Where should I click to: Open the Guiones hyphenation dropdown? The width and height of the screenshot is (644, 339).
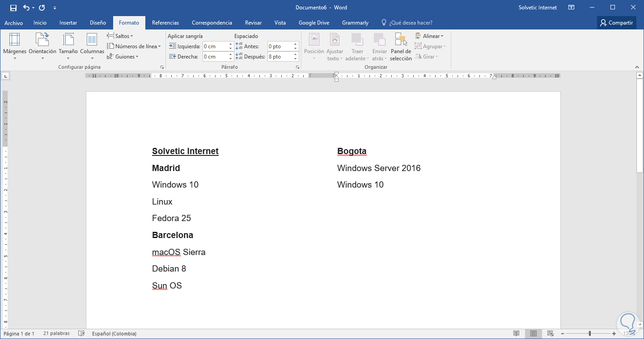point(123,57)
